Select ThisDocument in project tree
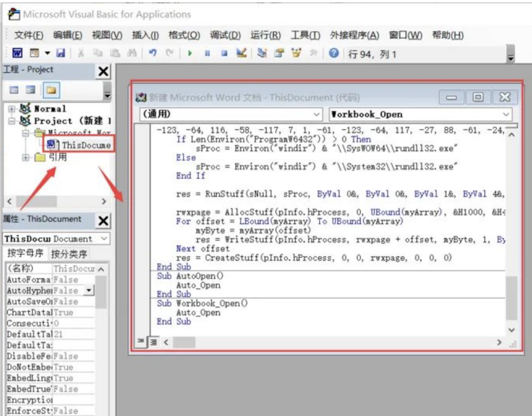Screen dimensions: 532x416 (79, 145)
